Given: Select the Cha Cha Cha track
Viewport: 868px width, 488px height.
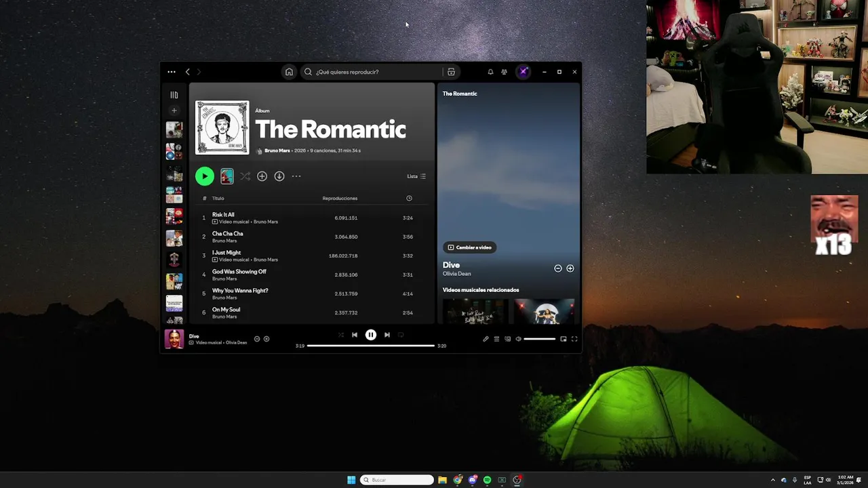Looking at the screenshot, I should (x=312, y=237).
